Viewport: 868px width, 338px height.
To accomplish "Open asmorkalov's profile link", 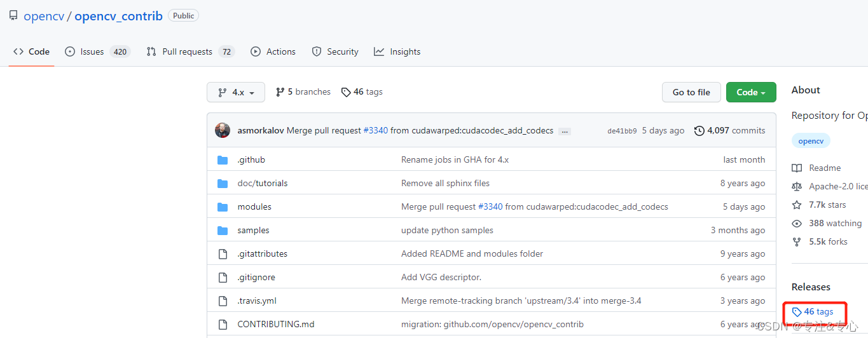I will coord(261,130).
